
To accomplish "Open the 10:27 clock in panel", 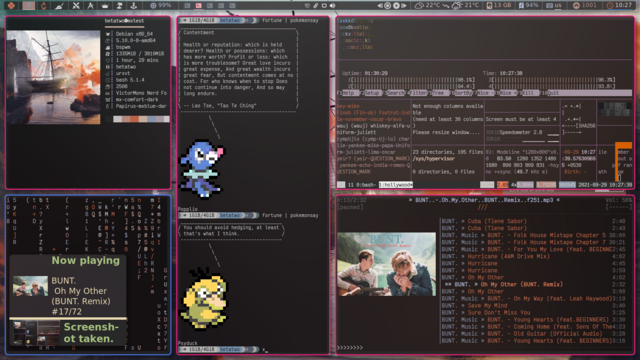I will click(x=619, y=5).
